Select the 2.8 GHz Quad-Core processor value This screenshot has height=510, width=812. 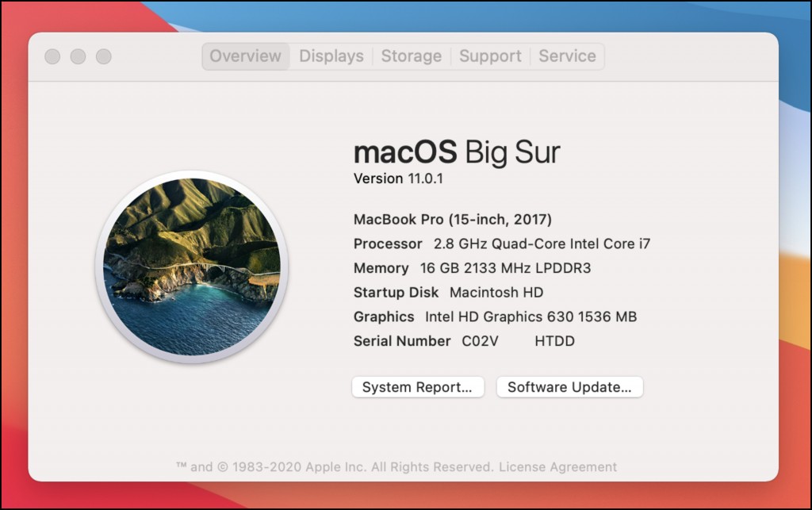point(542,243)
